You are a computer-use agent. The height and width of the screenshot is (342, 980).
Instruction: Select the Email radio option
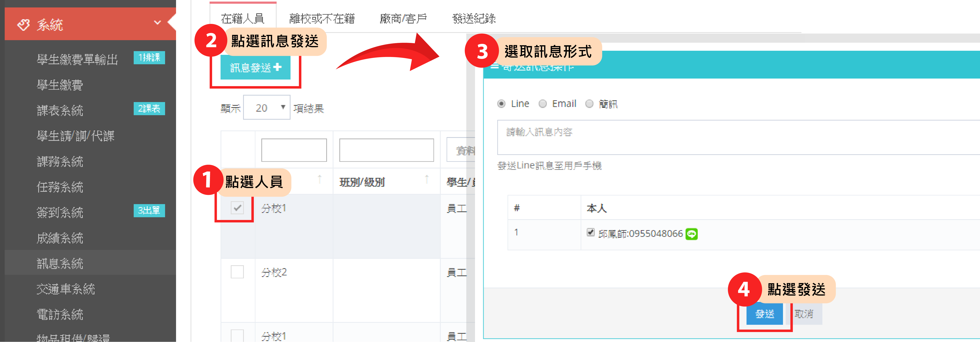point(543,104)
